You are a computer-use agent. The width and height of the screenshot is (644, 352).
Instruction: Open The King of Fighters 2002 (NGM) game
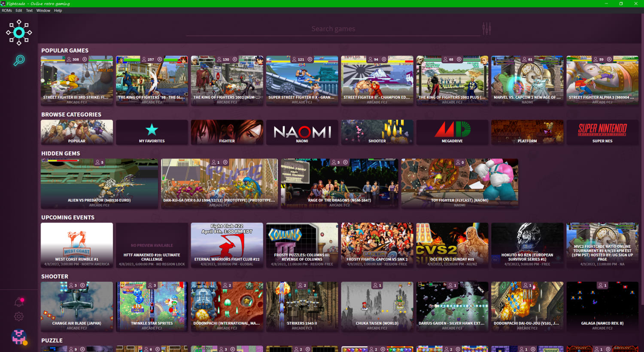point(227,80)
